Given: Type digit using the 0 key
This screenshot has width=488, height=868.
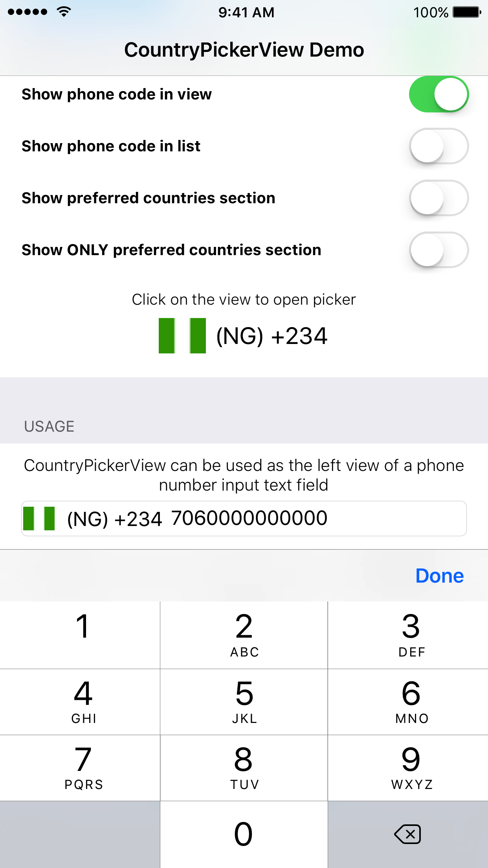Looking at the screenshot, I should point(244,834).
